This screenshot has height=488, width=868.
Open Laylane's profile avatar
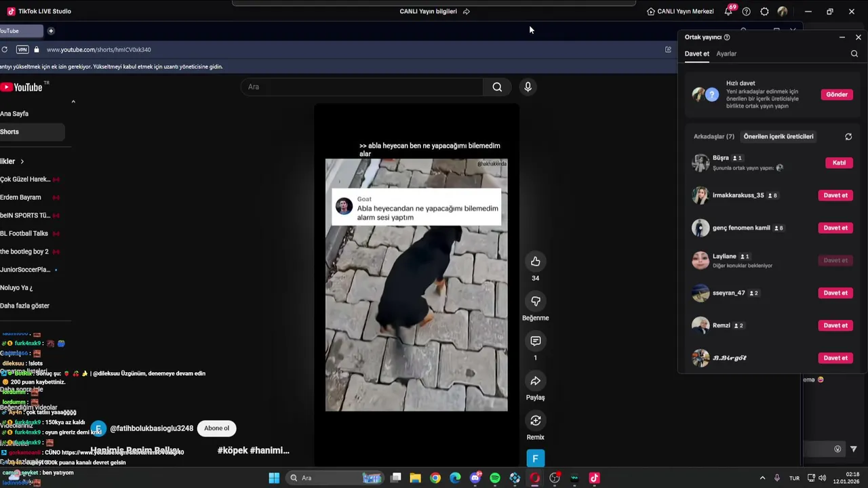(x=701, y=260)
